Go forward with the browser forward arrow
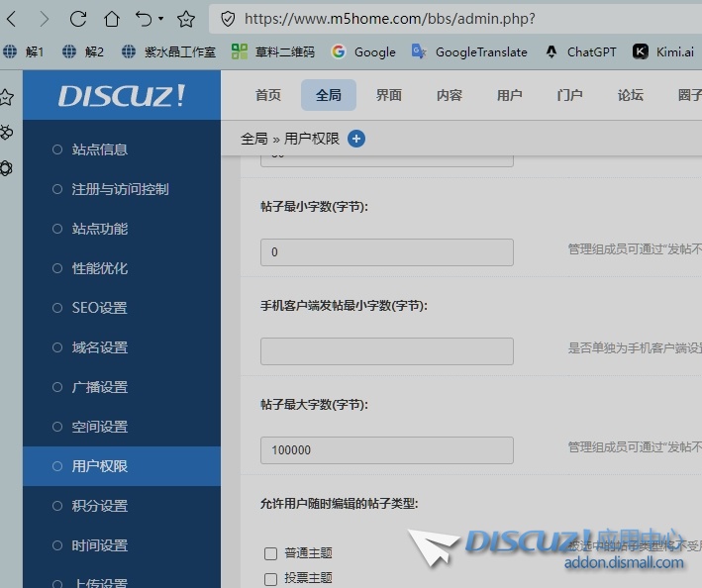Viewport: 702px width, 588px height. (44, 19)
